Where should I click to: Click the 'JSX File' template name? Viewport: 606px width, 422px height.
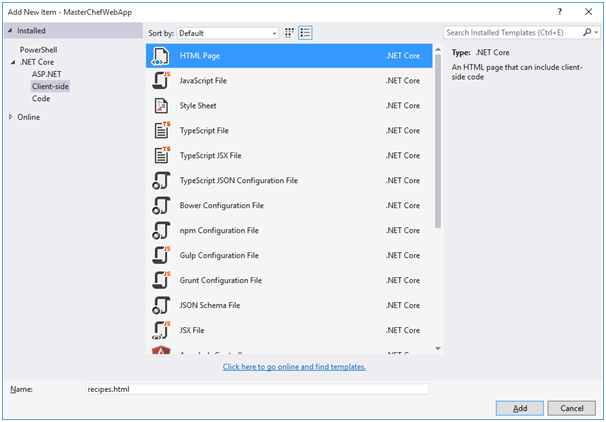(192, 330)
